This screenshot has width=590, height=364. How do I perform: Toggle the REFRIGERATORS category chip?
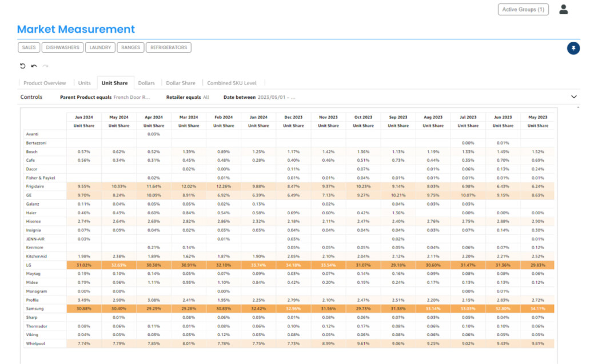pos(168,47)
